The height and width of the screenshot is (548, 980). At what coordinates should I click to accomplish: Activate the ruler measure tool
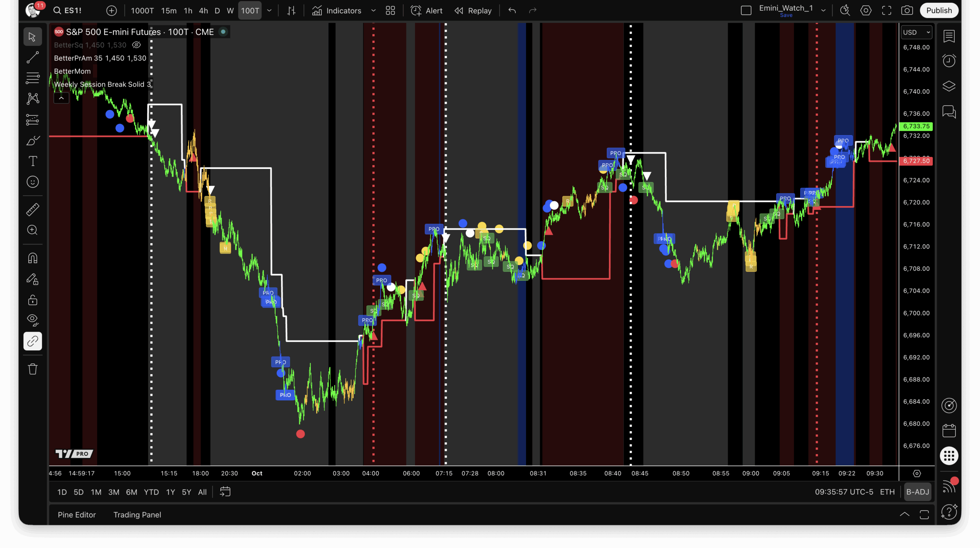pyautogui.click(x=33, y=209)
